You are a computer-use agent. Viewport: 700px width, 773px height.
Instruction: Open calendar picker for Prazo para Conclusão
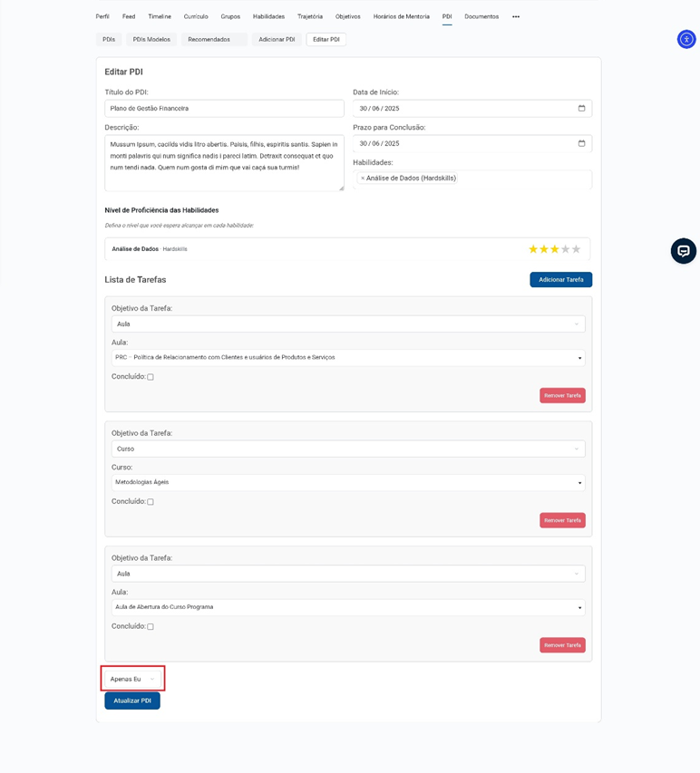pyautogui.click(x=581, y=143)
